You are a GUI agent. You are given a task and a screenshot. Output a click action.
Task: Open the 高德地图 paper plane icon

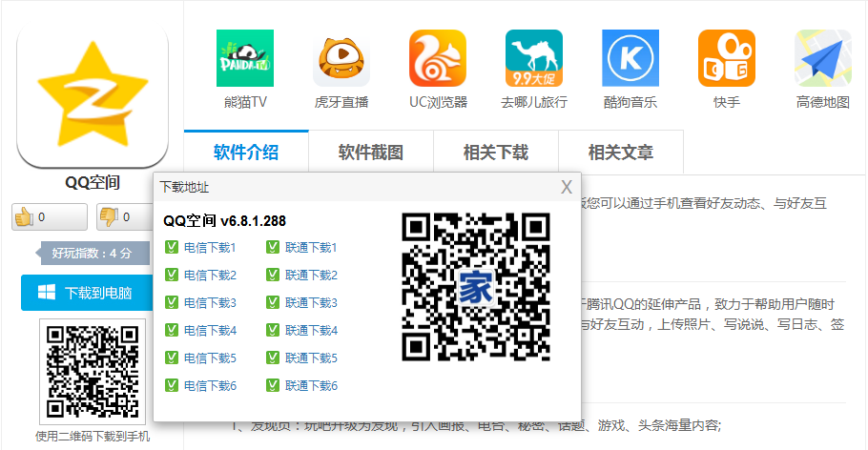pos(822,58)
